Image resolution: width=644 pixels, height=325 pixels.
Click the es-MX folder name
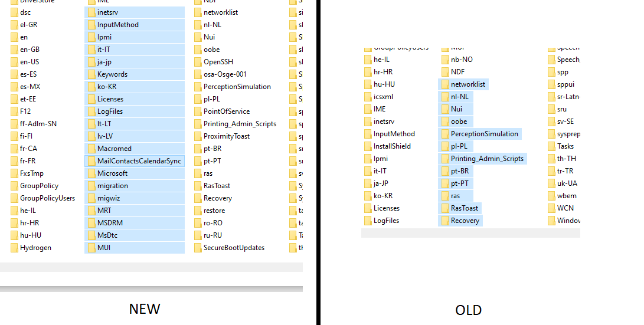pyautogui.click(x=30, y=87)
